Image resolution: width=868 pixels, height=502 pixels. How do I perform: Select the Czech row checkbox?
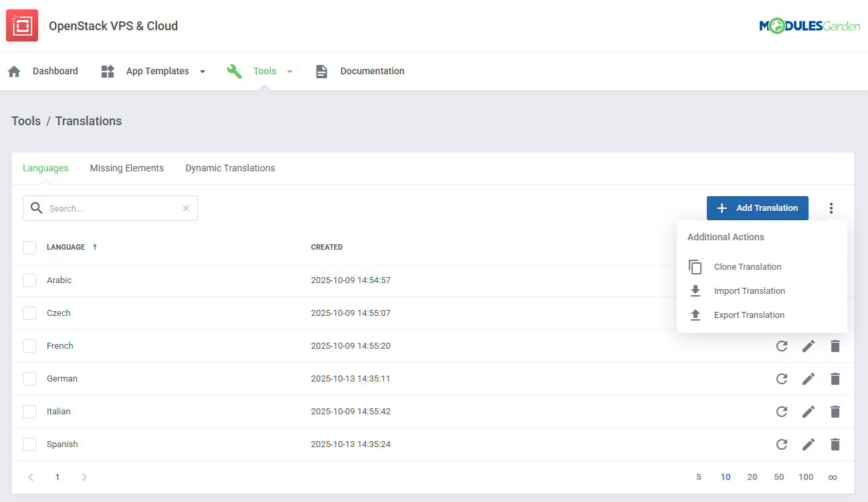tap(29, 313)
